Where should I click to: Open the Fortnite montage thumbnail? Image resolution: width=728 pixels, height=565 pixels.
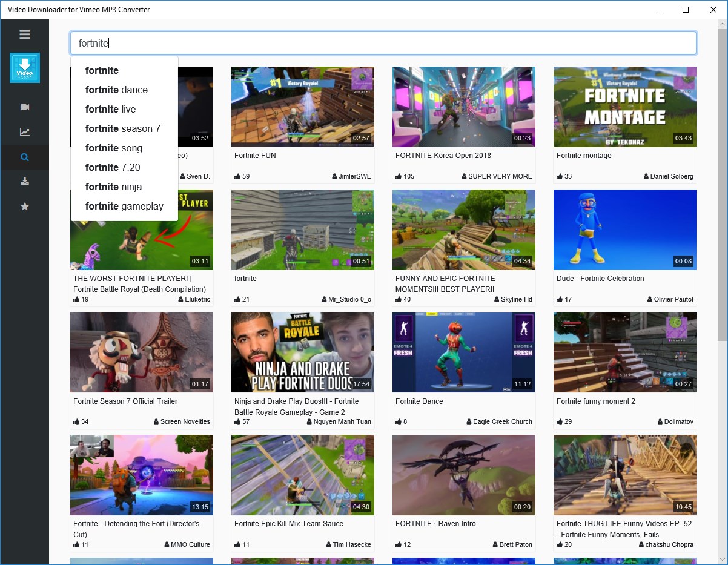click(625, 107)
